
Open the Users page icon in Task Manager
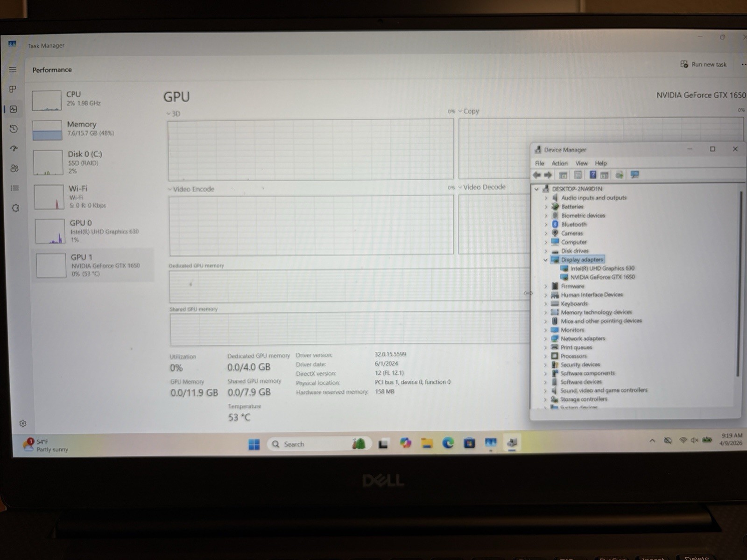tap(14, 168)
